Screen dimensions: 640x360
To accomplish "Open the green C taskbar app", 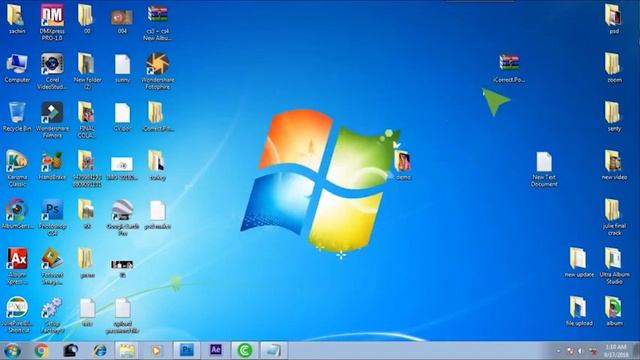I will 244,350.
